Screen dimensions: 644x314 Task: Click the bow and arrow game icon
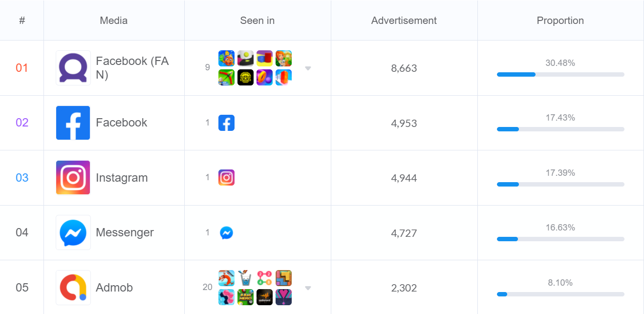coord(226,77)
